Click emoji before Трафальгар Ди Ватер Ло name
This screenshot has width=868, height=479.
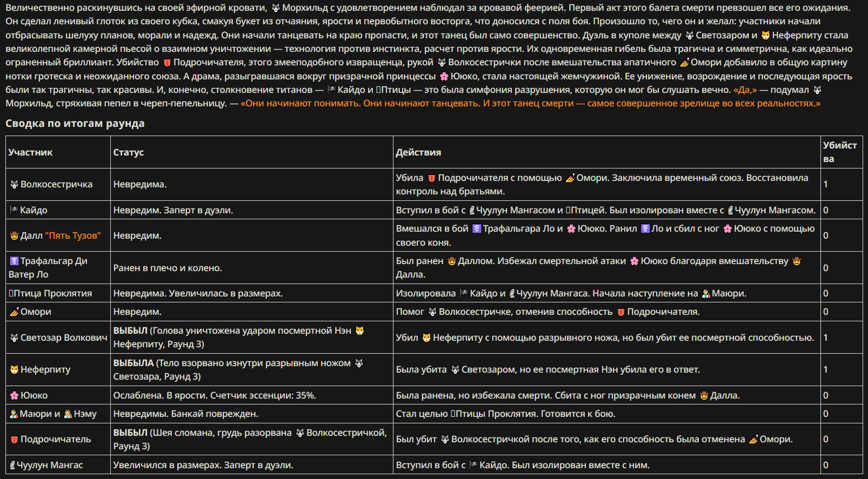click(x=15, y=261)
